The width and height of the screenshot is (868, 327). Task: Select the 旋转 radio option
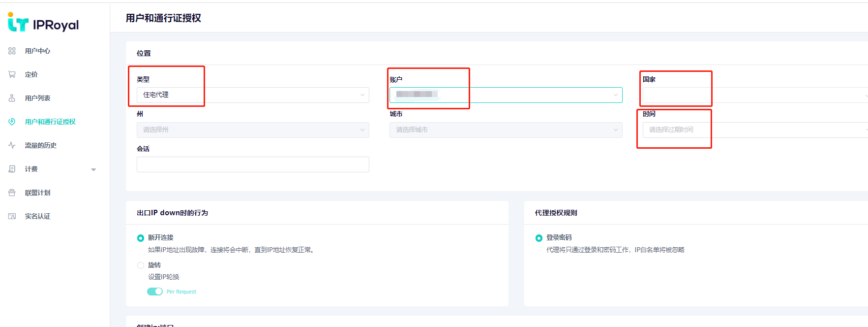[x=141, y=265]
